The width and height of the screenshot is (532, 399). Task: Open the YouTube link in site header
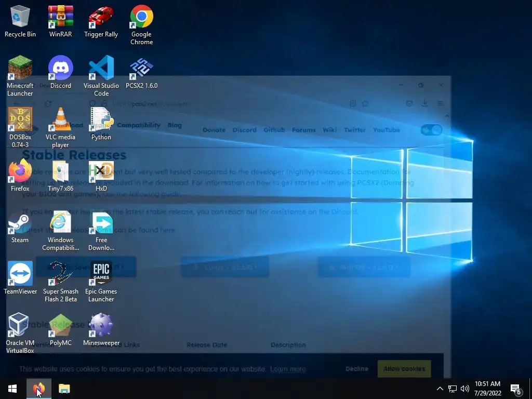tap(387, 130)
